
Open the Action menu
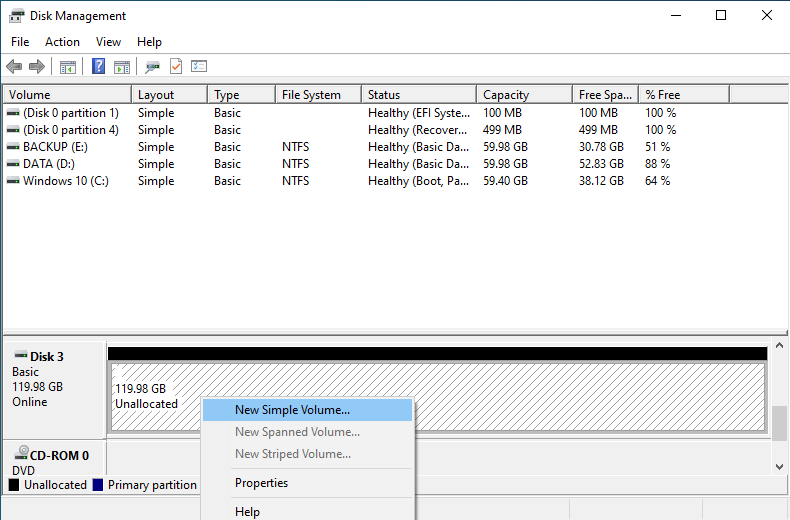[x=62, y=42]
